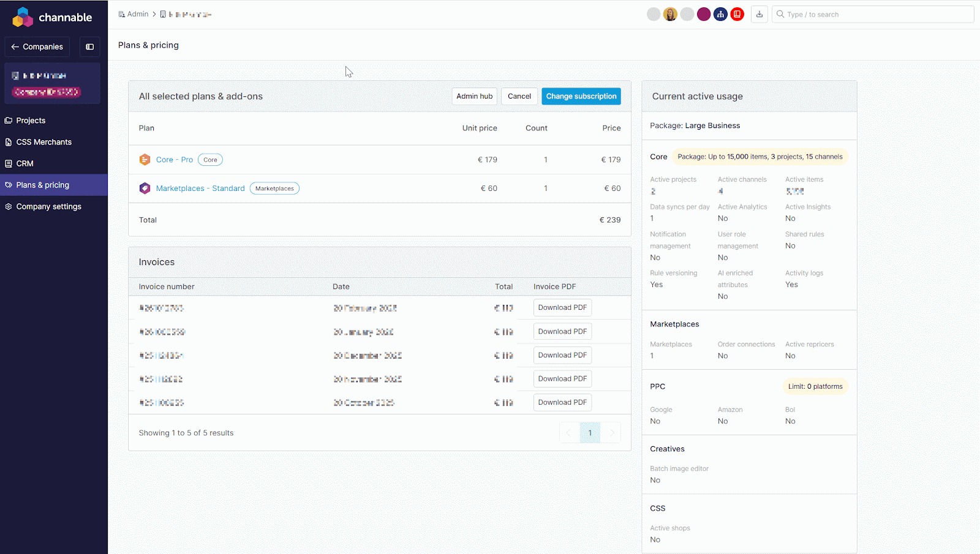Viewport: 980px width, 554px height.
Task: Go back to Companies
Action: coord(37,47)
